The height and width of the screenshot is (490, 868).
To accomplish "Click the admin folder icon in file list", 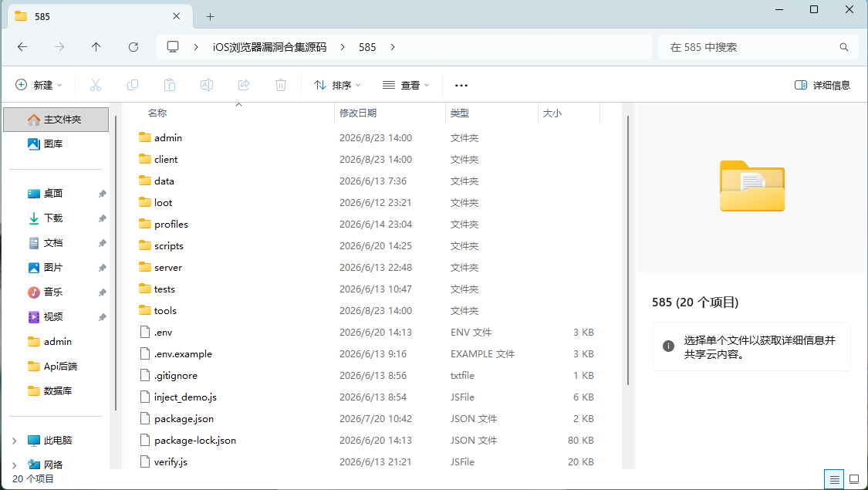I will [x=145, y=137].
